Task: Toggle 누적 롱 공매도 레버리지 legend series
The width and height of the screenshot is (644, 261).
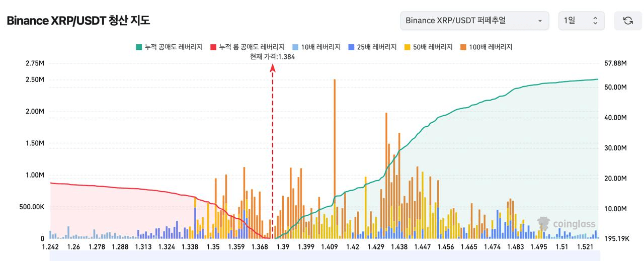Action: click(248, 47)
